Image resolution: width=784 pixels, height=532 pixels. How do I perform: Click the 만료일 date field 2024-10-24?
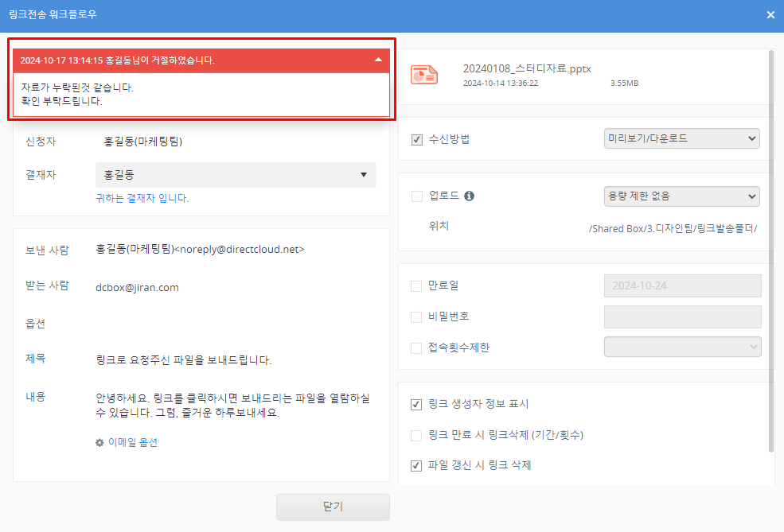click(x=682, y=286)
